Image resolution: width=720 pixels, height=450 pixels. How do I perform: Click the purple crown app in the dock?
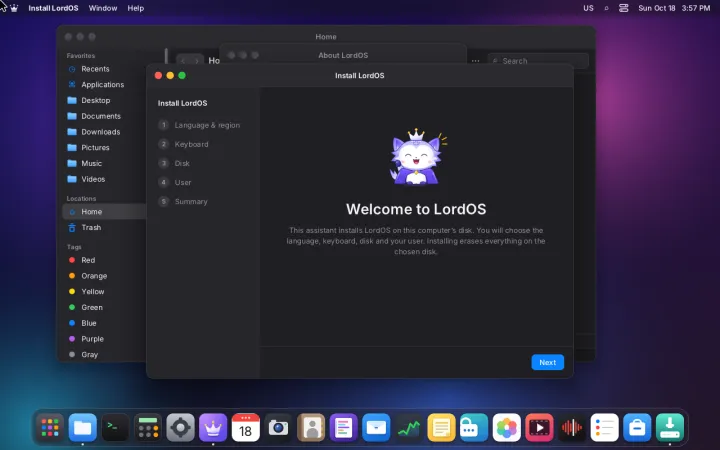point(213,428)
